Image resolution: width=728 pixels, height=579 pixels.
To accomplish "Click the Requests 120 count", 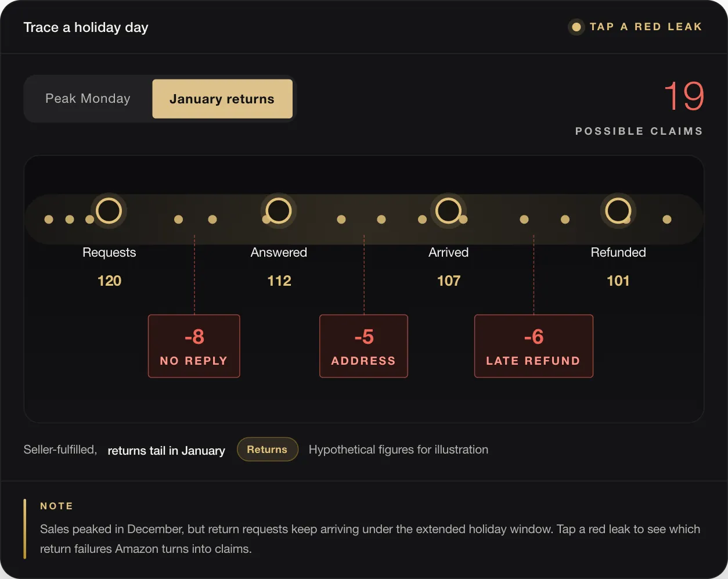I will (x=109, y=281).
